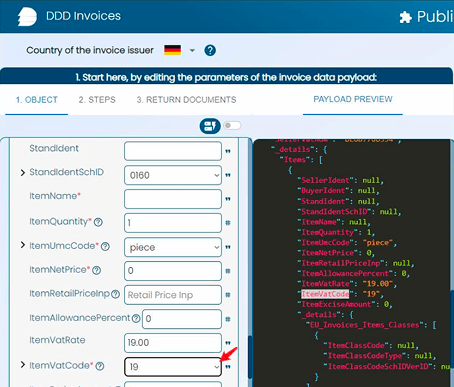
Task: Switch to the 2. STEPS tab
Action: 97,100
